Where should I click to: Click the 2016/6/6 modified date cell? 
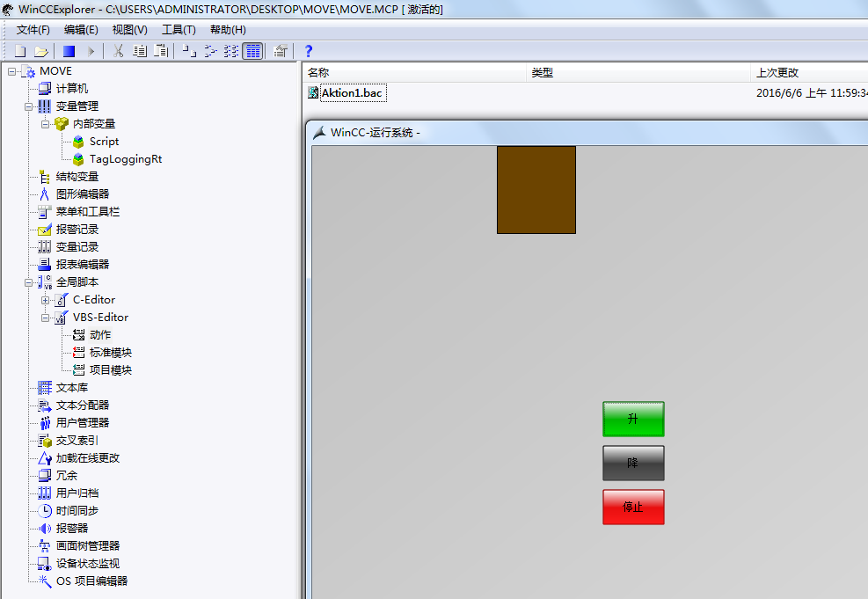pos(812,93)
